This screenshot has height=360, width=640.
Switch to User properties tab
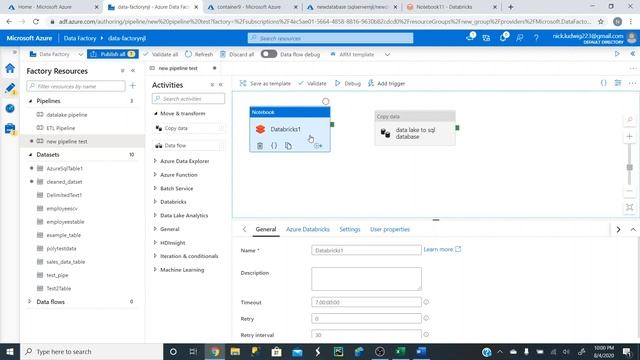[x=390, y=229]
